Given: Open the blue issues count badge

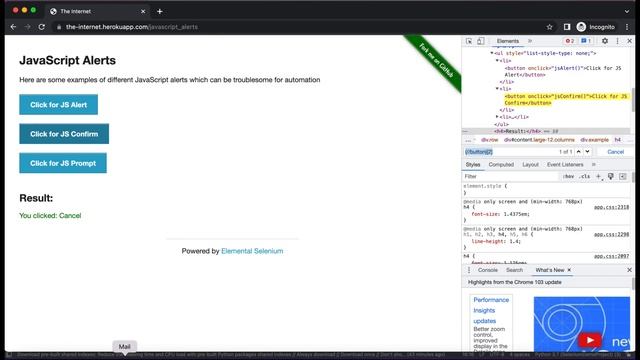Looking at the screenshot, I should click(x=586, y=41).
